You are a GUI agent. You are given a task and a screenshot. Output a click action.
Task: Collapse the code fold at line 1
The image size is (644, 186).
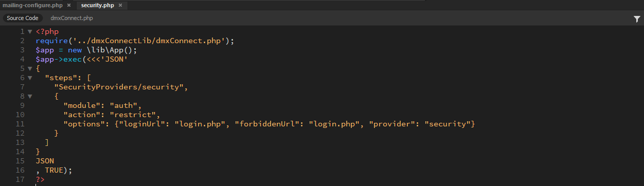click(30, 32)
